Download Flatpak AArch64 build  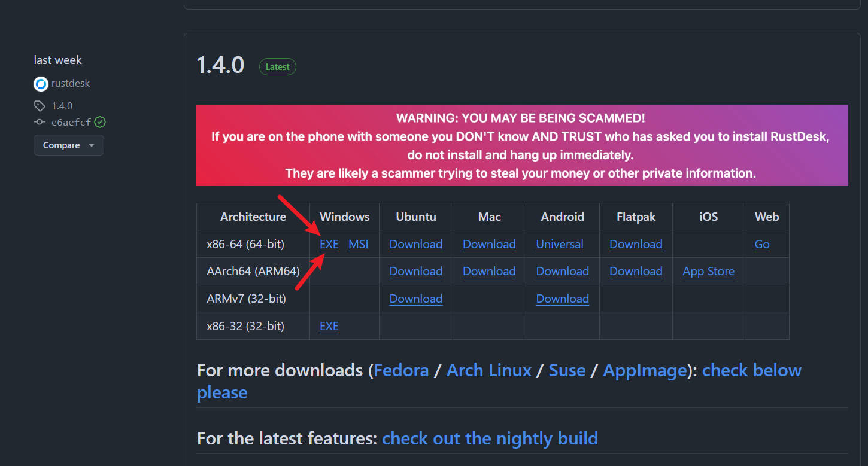636,271
